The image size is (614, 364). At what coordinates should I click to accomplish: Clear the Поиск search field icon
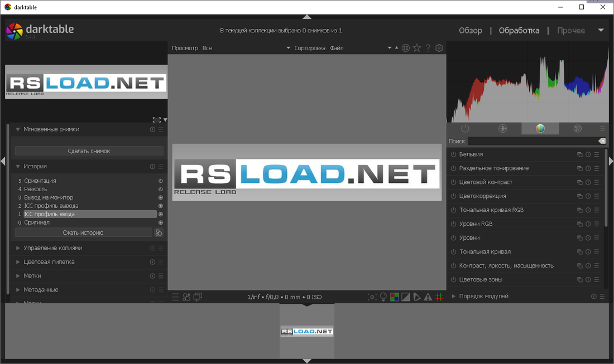tap(602, 141)
